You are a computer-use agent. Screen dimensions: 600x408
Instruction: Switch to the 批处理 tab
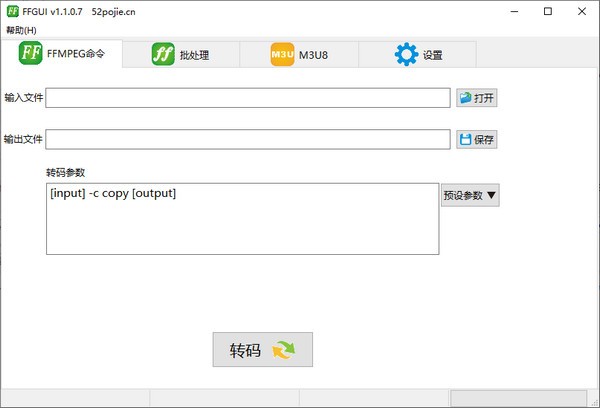(x=181, y=54)
